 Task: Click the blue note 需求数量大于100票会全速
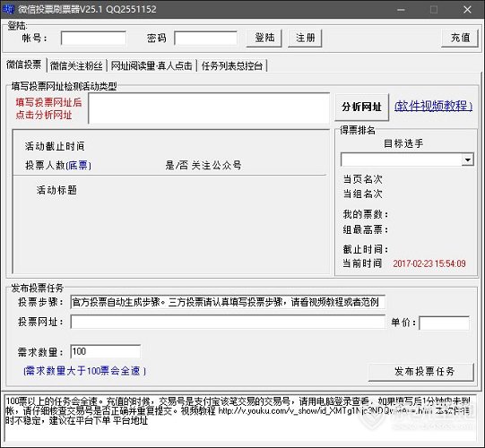tap(85, 371)
